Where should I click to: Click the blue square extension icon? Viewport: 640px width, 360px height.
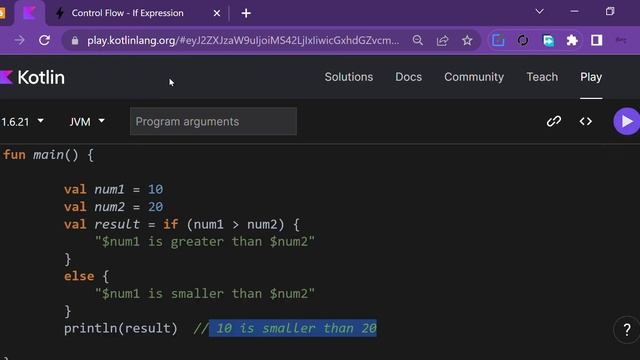[x=498, y=40]
